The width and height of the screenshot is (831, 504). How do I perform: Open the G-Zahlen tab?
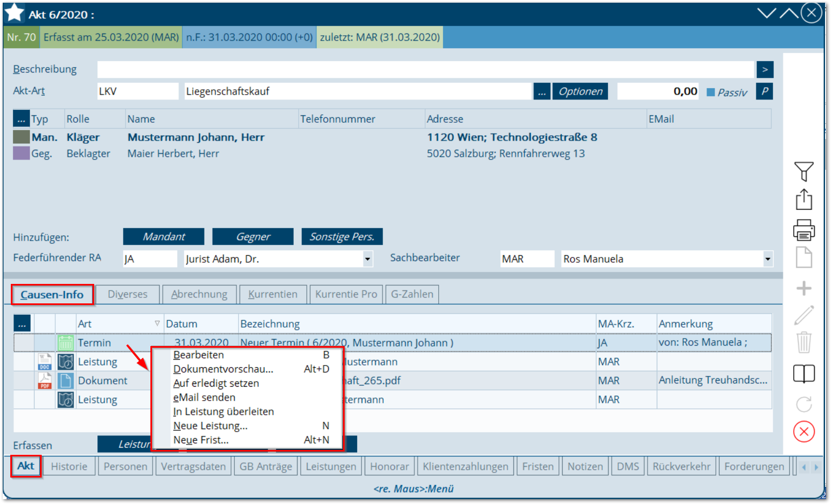tap(412, 294)
